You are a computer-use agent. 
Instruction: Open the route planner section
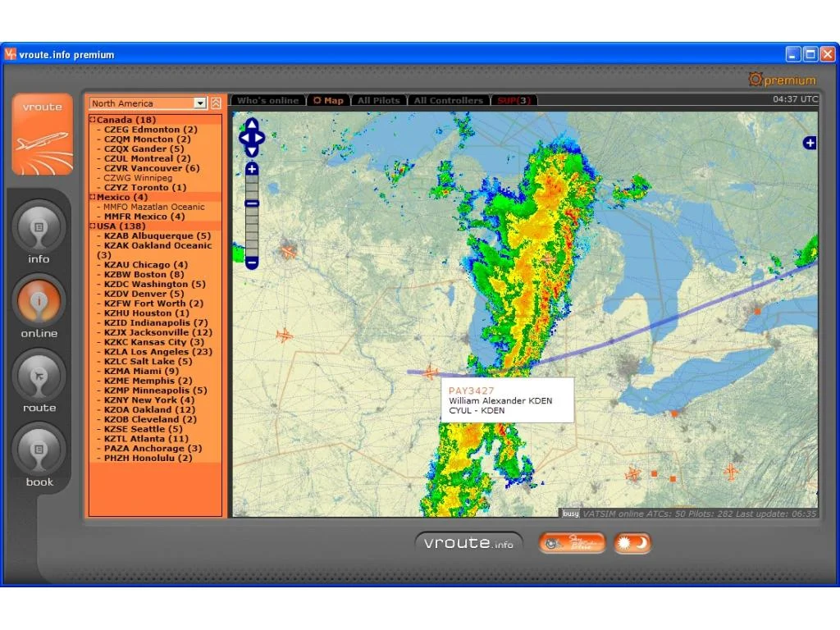(39, 377)
